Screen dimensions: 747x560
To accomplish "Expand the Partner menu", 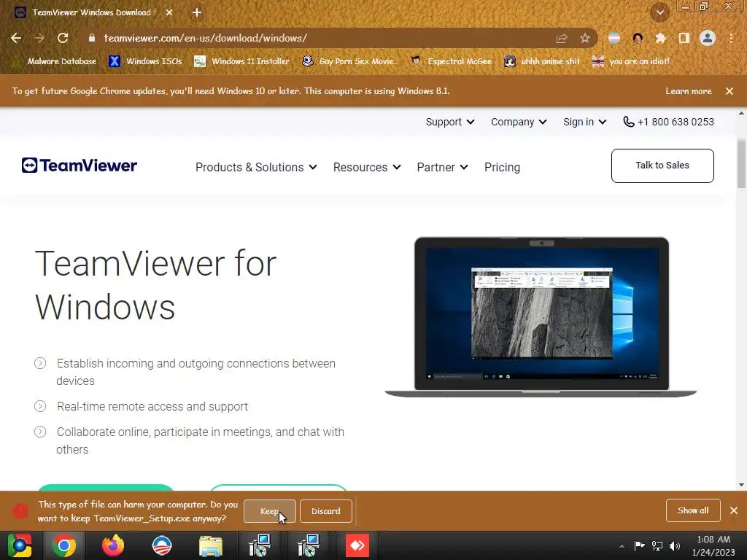I will (x=442, y=167).
